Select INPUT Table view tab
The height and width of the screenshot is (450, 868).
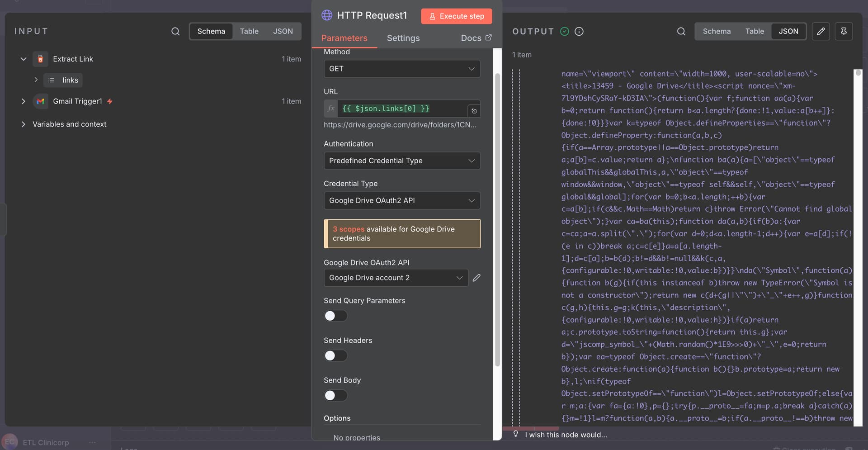pyautogui.click(x=249, y=31)
